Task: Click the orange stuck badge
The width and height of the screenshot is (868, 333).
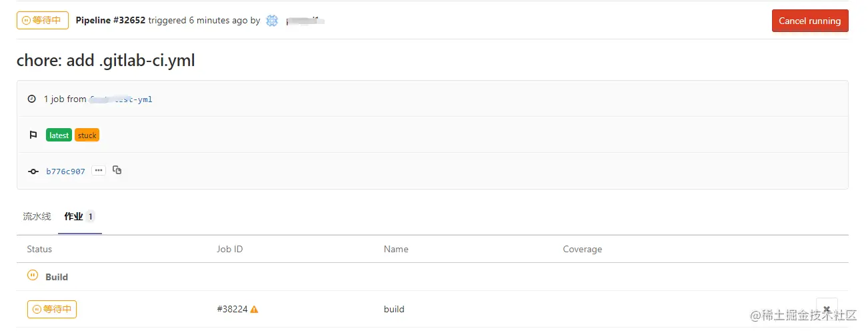Action: pyautogui.click(x=87, y=135)
